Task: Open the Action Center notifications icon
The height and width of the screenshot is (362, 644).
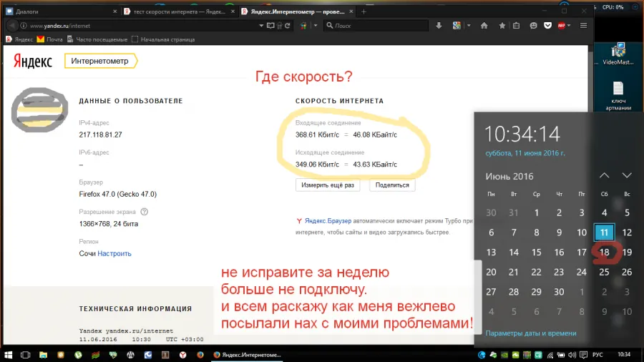Action: [x=584, y=355]
